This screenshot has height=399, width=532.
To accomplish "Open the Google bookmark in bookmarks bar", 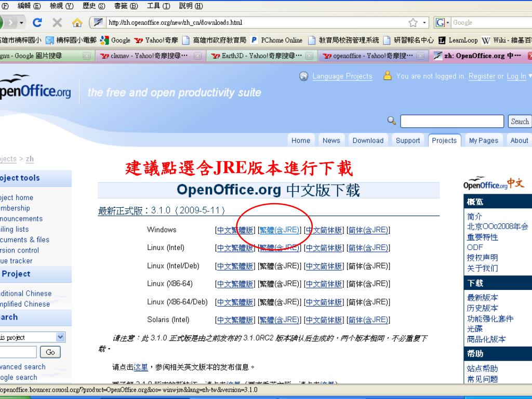I will pos(115,40).
